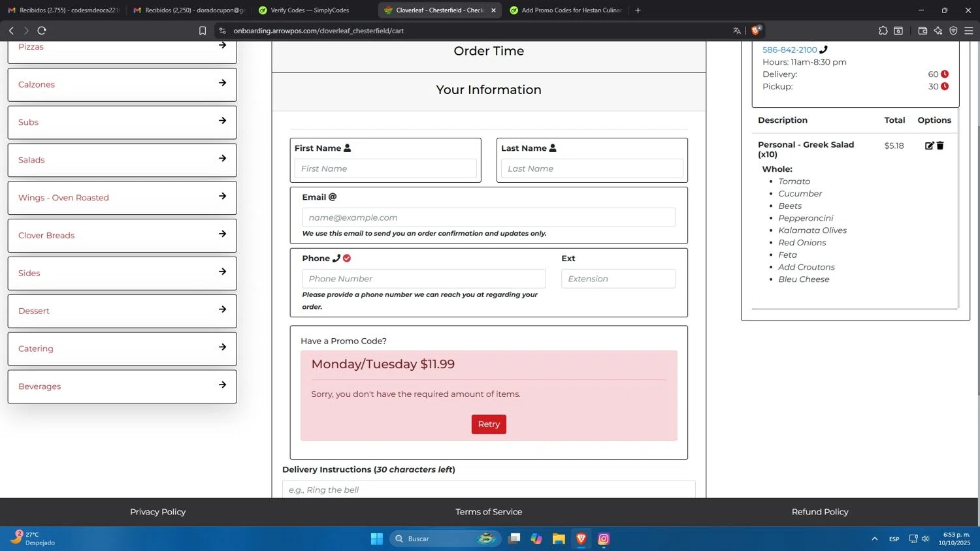Screen dimensions: 980x551
Task: Expand the Dessert menu category
Action: (x=122, y=311)
